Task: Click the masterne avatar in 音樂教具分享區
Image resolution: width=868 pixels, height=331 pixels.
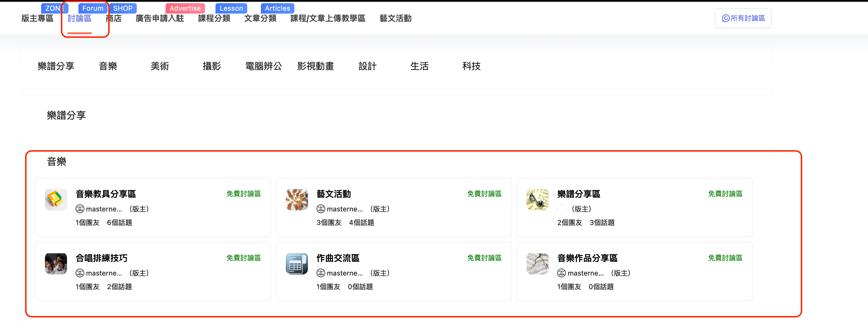Action: [80, 209]
